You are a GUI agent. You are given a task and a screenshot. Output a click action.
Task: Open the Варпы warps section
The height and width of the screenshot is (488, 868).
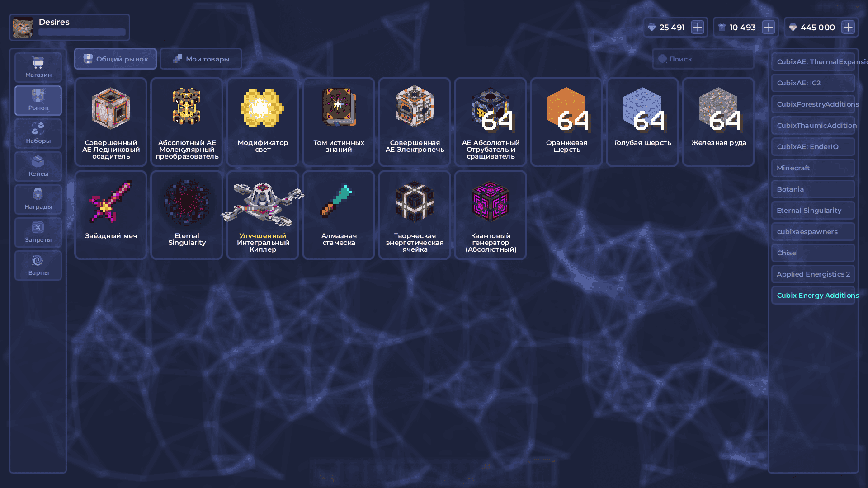(38, 265)
